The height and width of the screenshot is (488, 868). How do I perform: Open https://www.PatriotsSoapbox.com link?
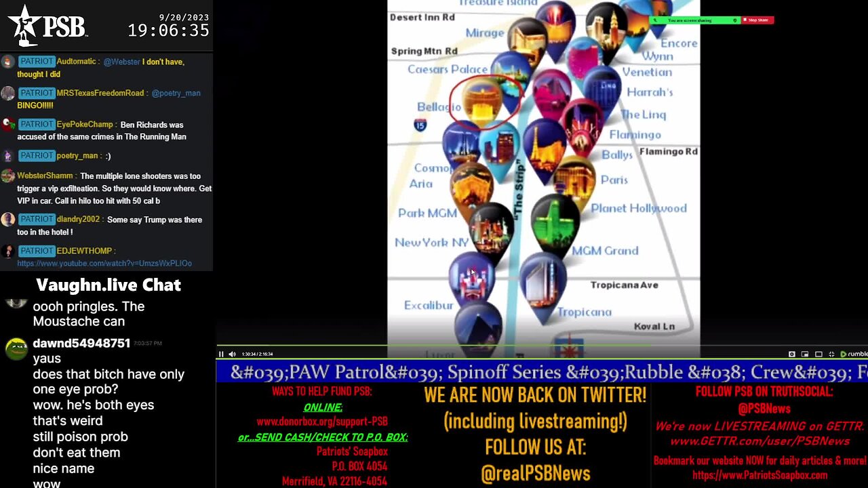[759, 476]
